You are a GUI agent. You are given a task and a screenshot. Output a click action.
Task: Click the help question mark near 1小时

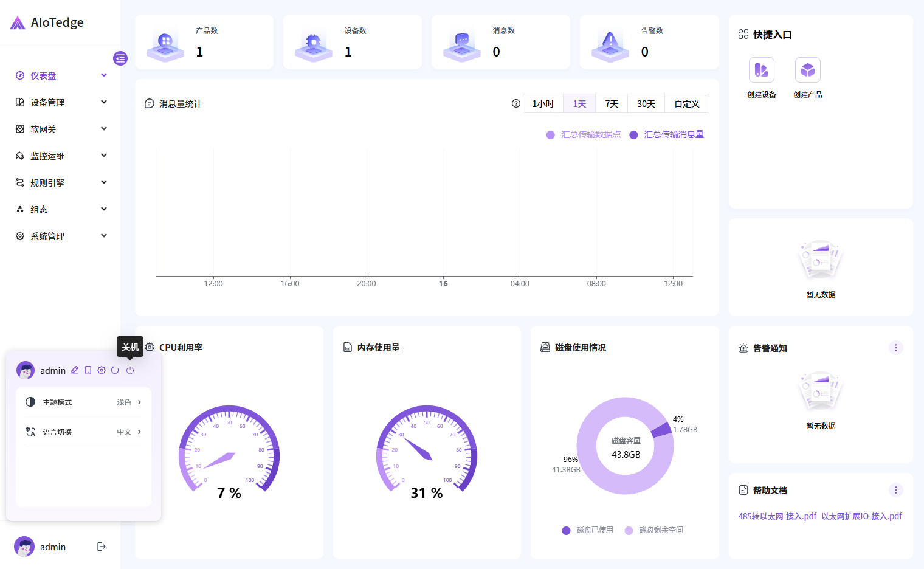(516, 103)
